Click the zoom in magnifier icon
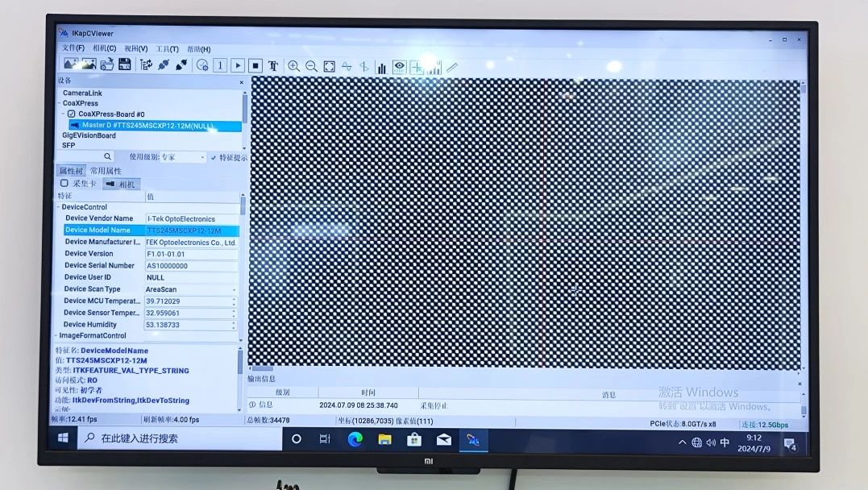 293,67
